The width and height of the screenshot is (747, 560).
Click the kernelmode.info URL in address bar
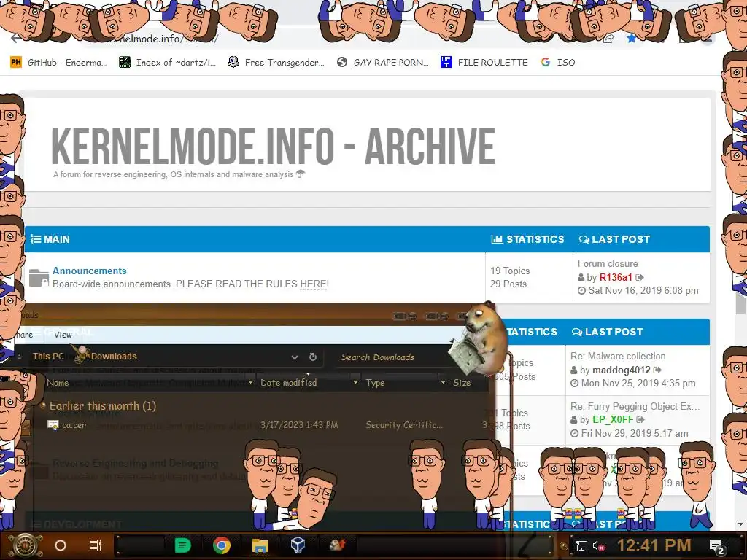[x=162, y=39]
